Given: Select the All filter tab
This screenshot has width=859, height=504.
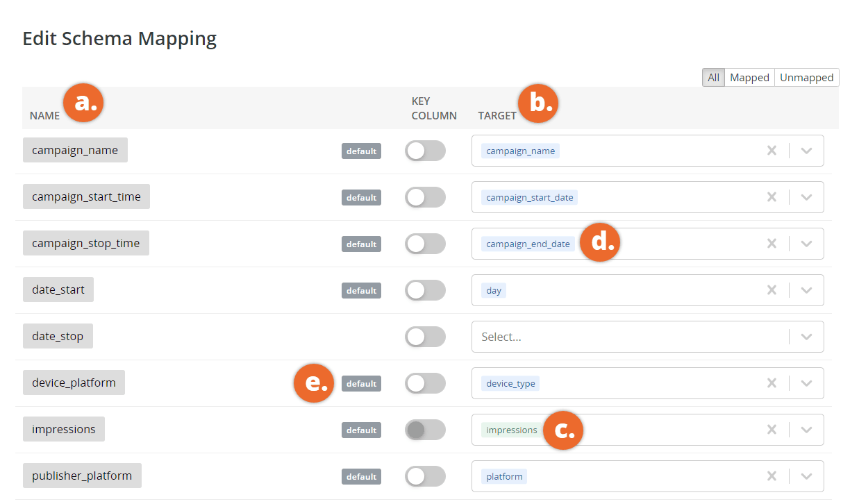Looking at the screenshot, I should 713,77.
